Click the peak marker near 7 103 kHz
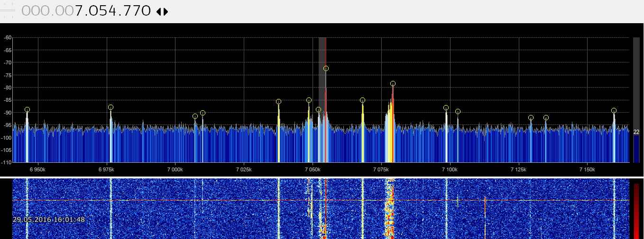 point(458,112)
